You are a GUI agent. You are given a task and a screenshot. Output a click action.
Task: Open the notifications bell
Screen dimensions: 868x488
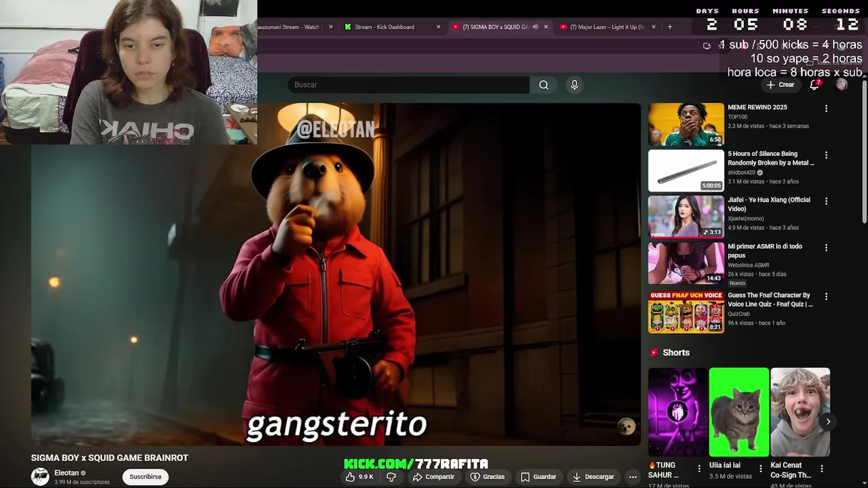point(815,85)
